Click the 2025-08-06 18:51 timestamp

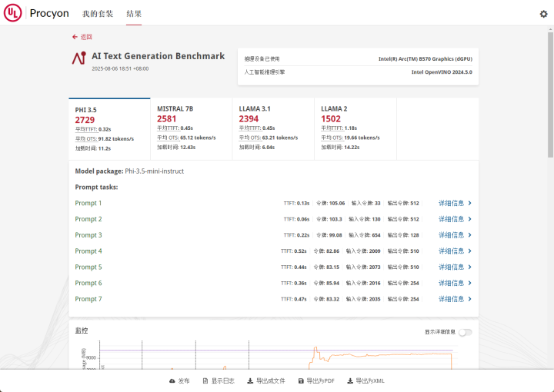click(x=120, y=68)
